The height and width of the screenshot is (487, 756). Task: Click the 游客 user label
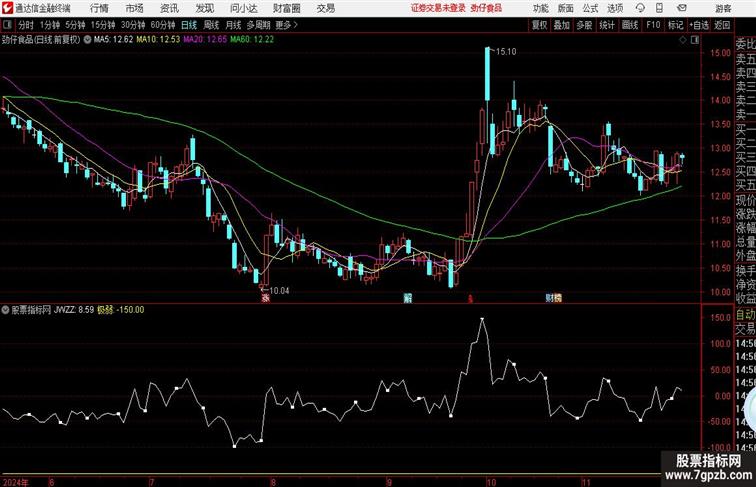pos(723,9)
